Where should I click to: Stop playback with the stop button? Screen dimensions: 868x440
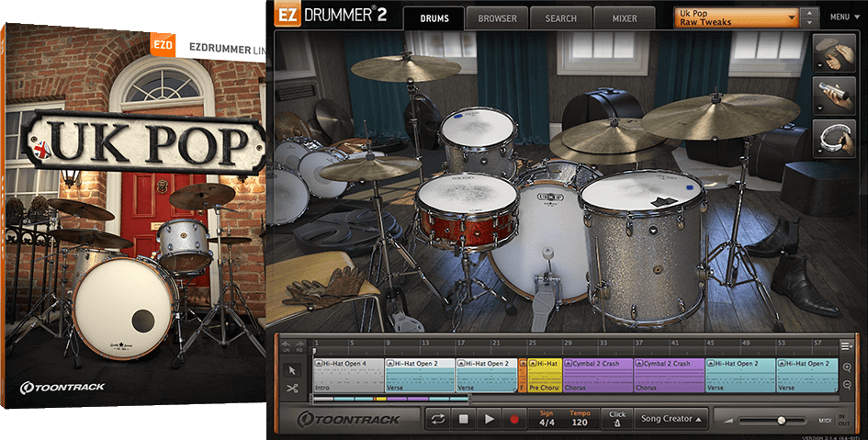pos(463,419)
